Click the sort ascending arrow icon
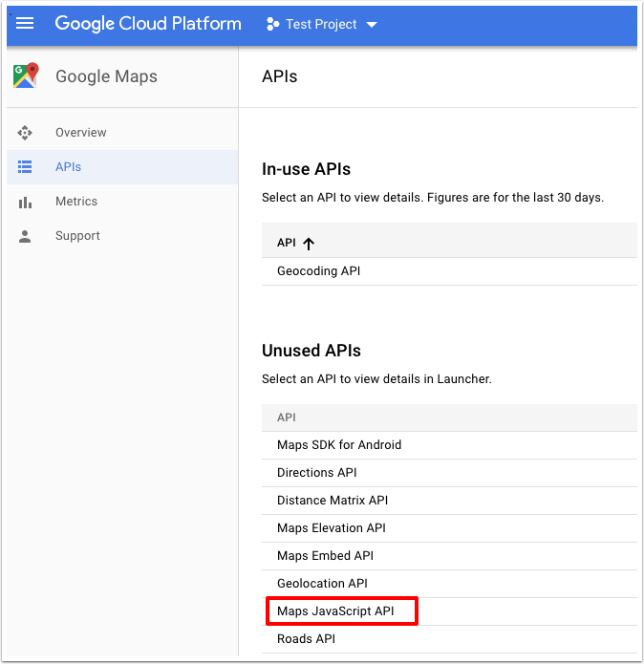 pyautogui.click(x=309, y=244)
